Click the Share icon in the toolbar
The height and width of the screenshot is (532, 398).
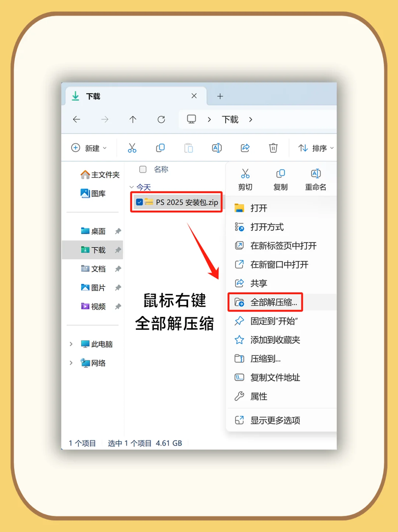[245, 147]
